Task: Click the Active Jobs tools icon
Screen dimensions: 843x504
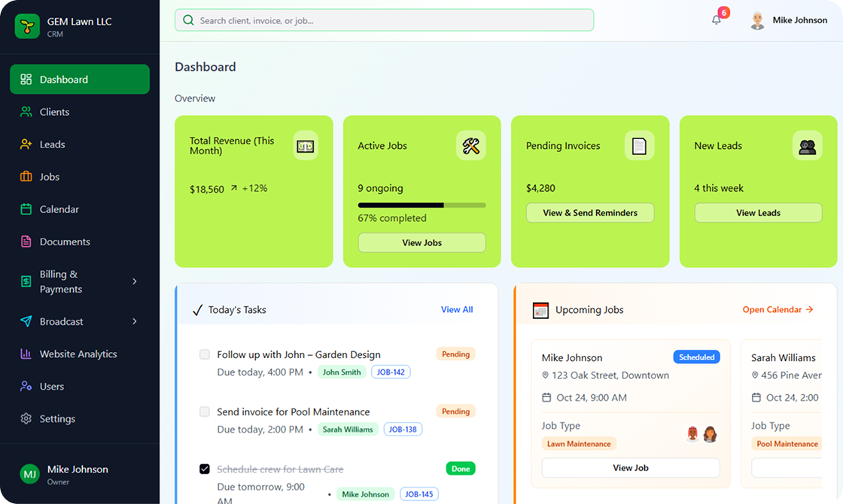Action: coord(471,146)
